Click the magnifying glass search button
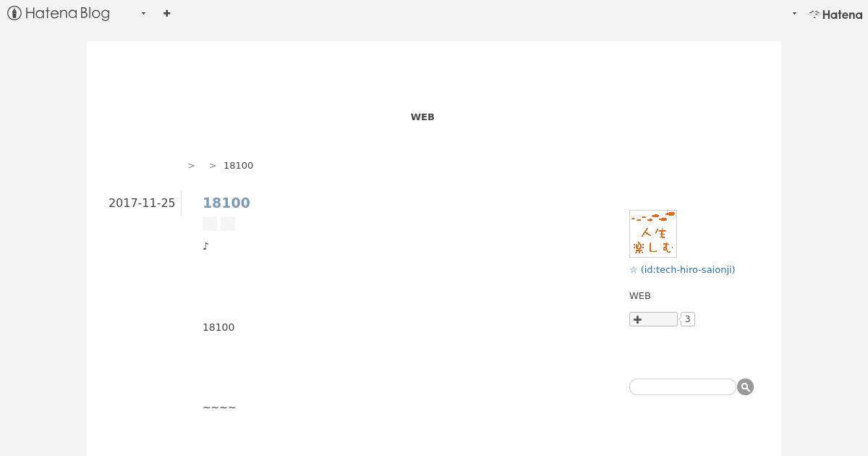 click(x=746, y=387)
